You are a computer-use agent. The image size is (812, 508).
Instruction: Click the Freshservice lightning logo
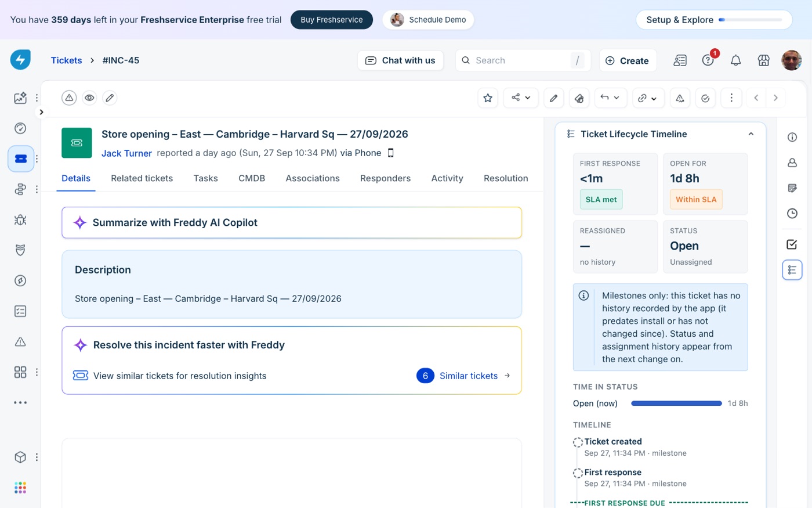[x=20, y=60]
